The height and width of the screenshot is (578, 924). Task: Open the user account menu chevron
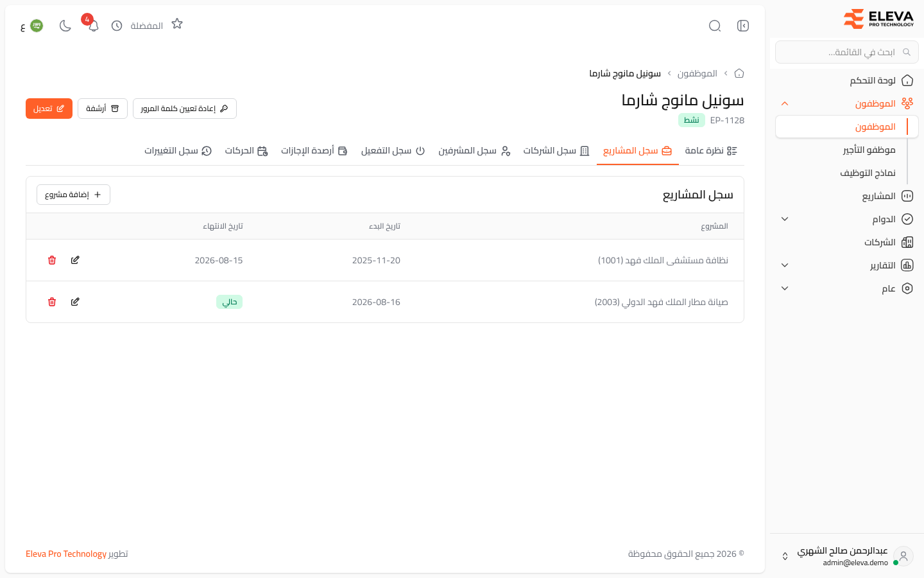click(785, 556)
